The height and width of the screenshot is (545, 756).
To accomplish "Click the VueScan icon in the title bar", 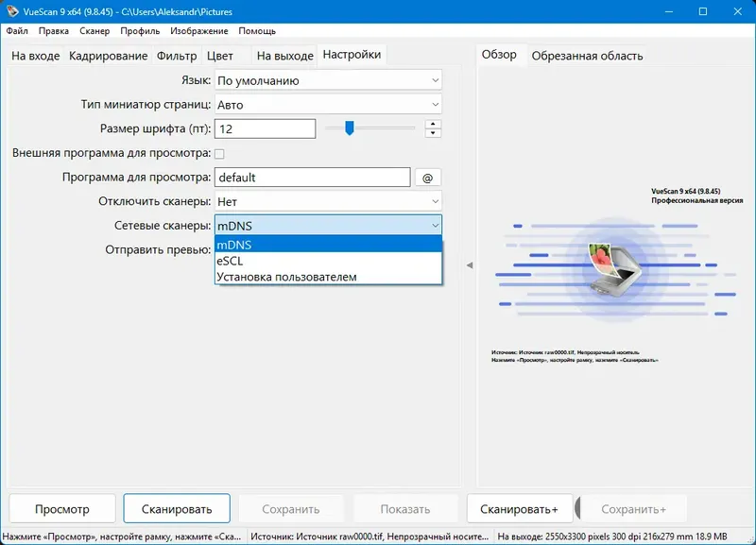I will pos(12,11).
